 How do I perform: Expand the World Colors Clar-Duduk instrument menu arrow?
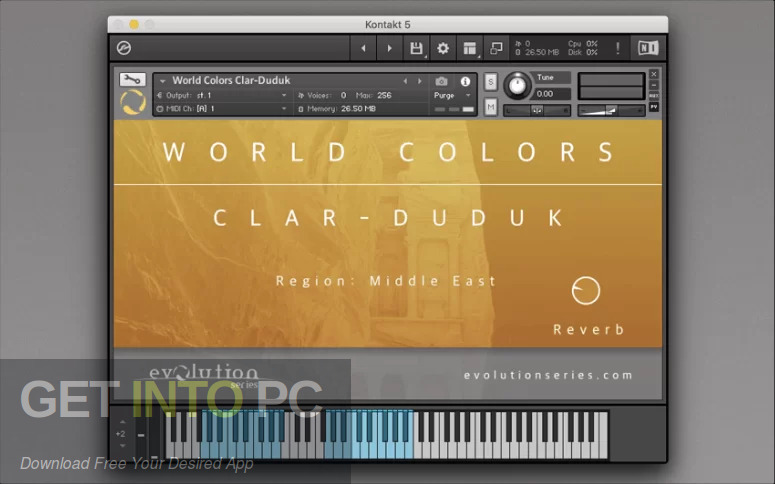pyautogui.click(x=162, y=81)
